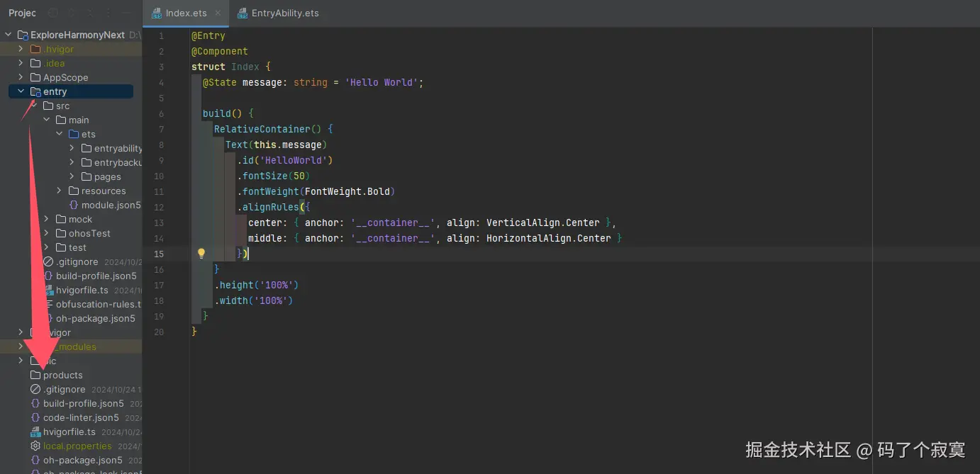Click VerticalAlign.Center on line 13

click(x=543, y=222)
